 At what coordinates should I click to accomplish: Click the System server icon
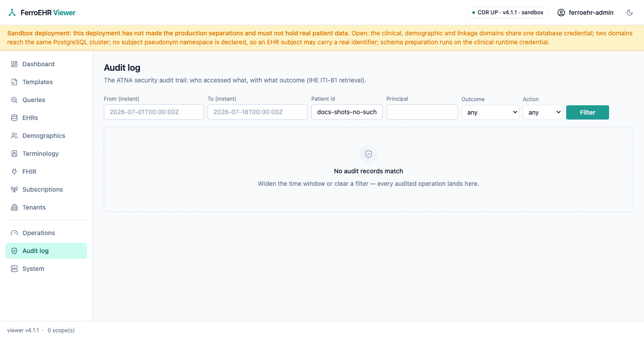click(x=14, y=269)
